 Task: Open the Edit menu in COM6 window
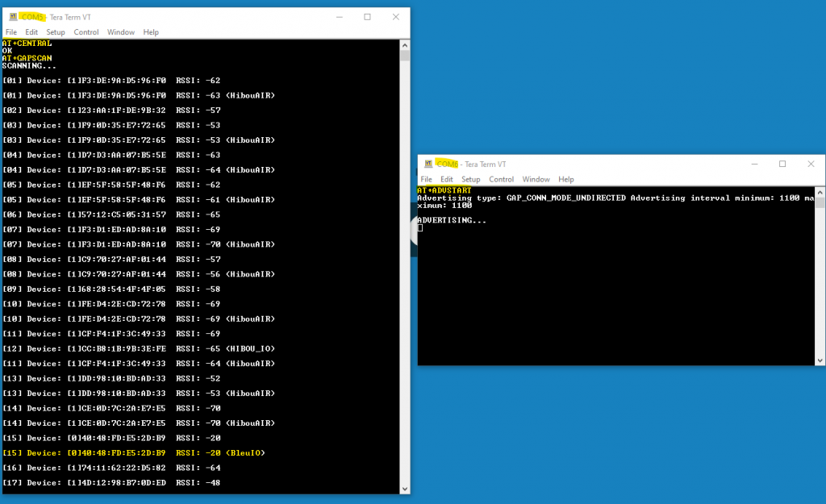(447, 179)
